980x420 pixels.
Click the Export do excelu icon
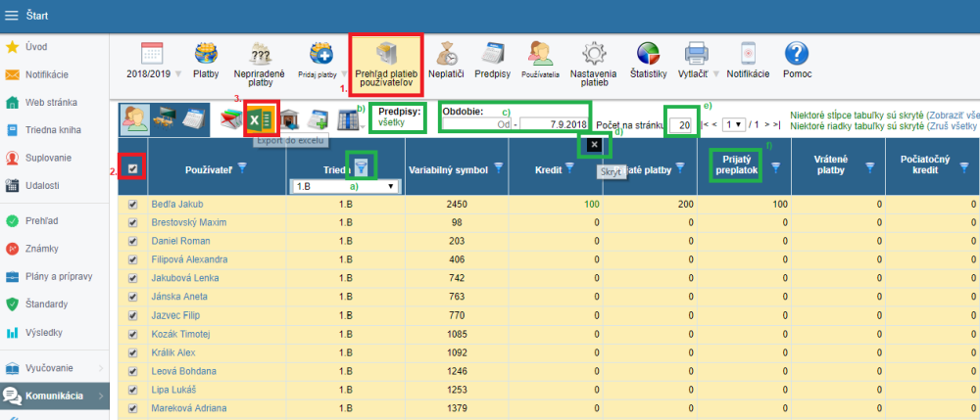pyautogui.click(x=261, y=117)
